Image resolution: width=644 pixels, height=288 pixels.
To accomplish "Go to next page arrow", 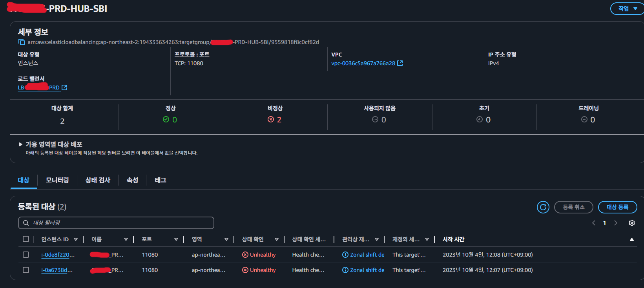I will coord(616,223).
